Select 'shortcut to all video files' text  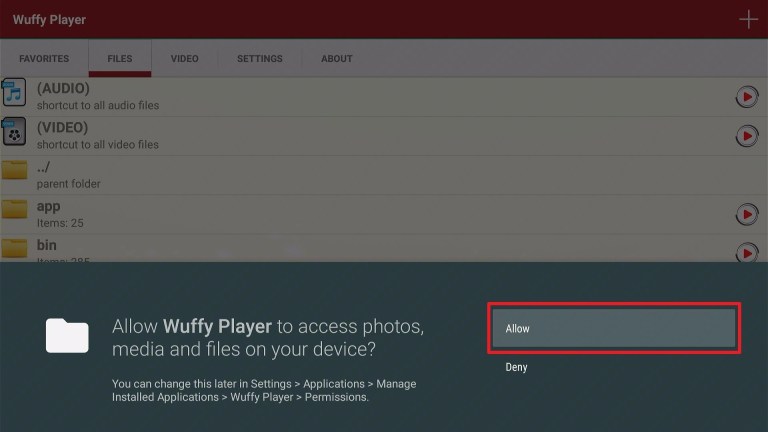(97, 144)
